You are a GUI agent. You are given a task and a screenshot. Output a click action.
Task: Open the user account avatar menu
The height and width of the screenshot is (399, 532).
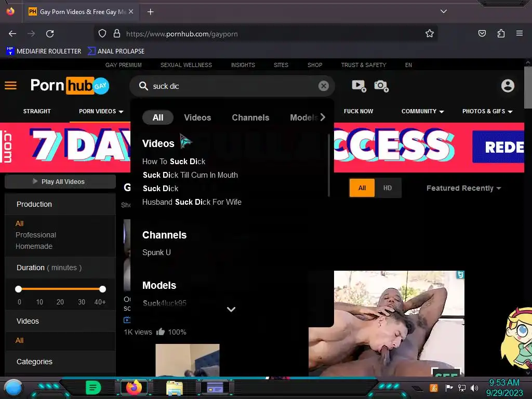(x=508, y=86)
